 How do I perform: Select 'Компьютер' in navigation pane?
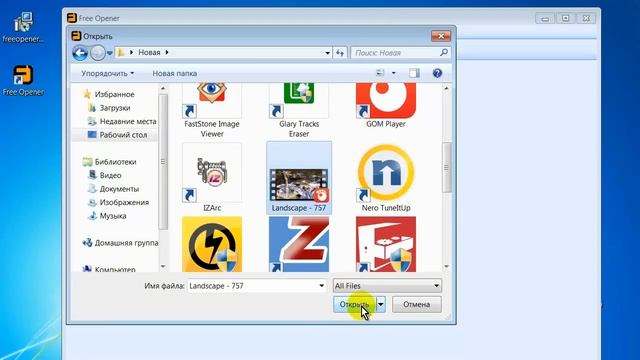(115, 269)
